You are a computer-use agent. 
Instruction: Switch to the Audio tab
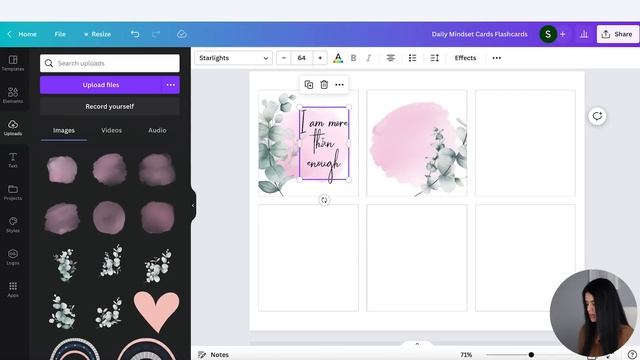coord(157,131)
